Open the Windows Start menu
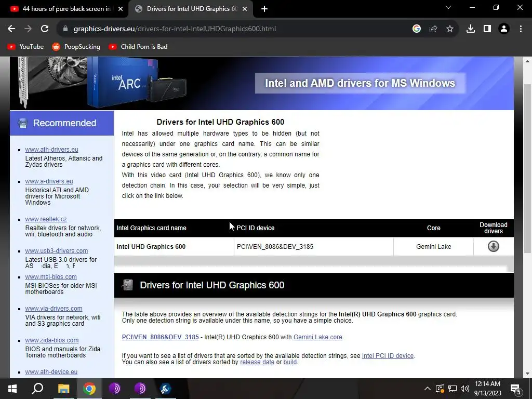This screenshot has width=532, height=399. click(12, 389)
